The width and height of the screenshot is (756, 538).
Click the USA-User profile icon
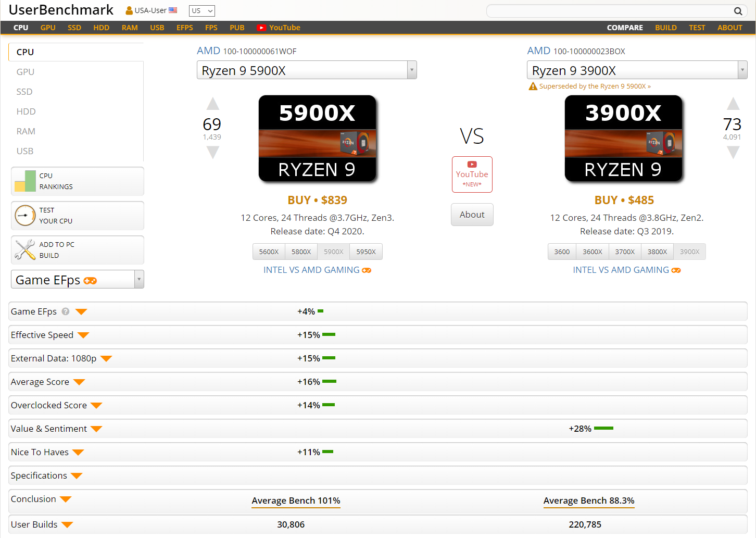tap(129, 10)
